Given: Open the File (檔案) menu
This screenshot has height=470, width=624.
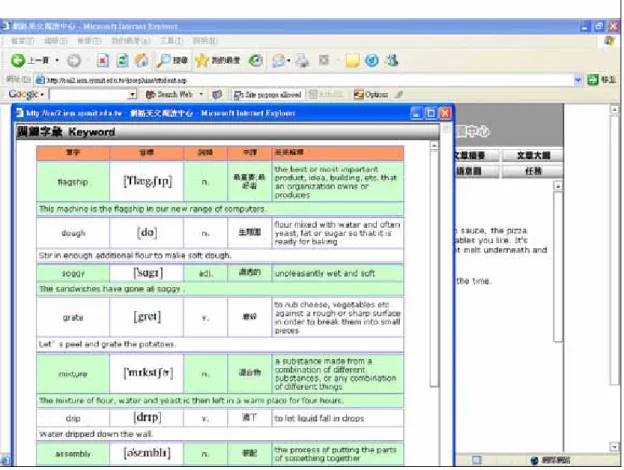Looking at the screenshot, I should coord(22,41).
